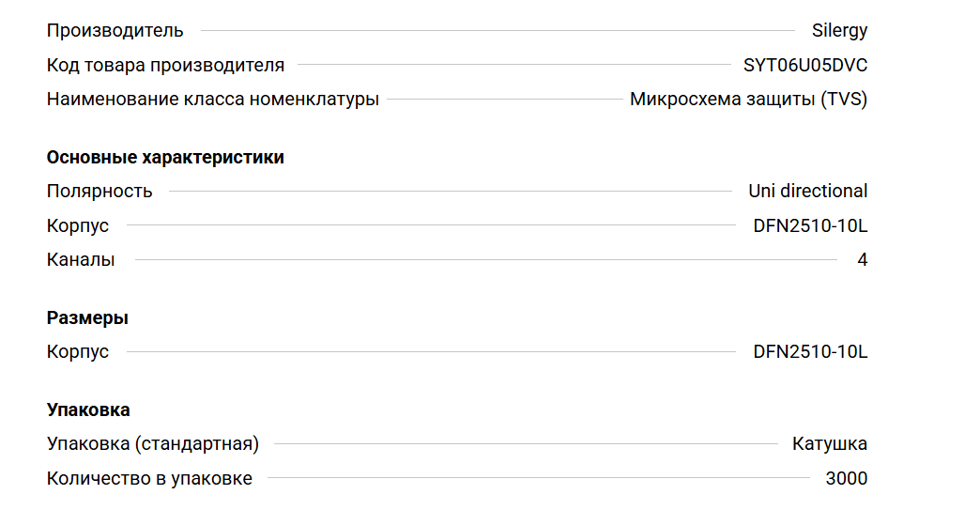
Task: Click the Упаковка (стандартная) label
Action: 153,444
